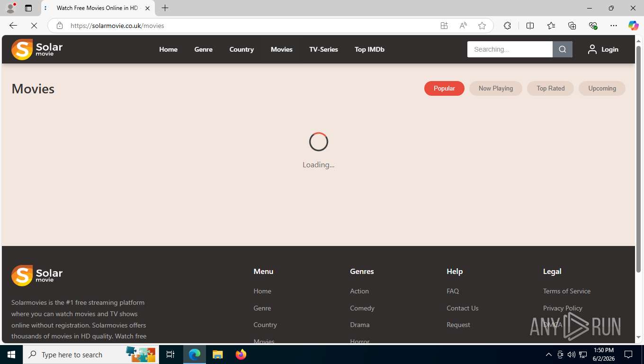Click scrollbar down arrow
The image size is (644, 364).
(x=638, y=337)
